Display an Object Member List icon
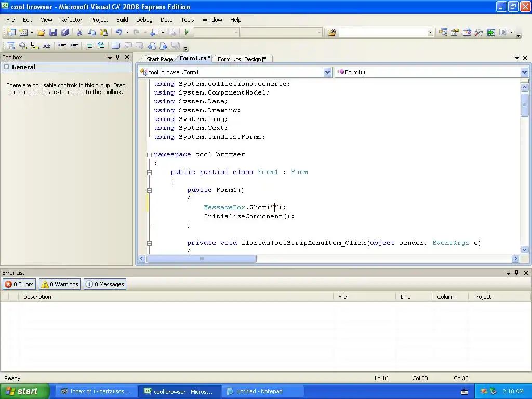 coord(11,46)
